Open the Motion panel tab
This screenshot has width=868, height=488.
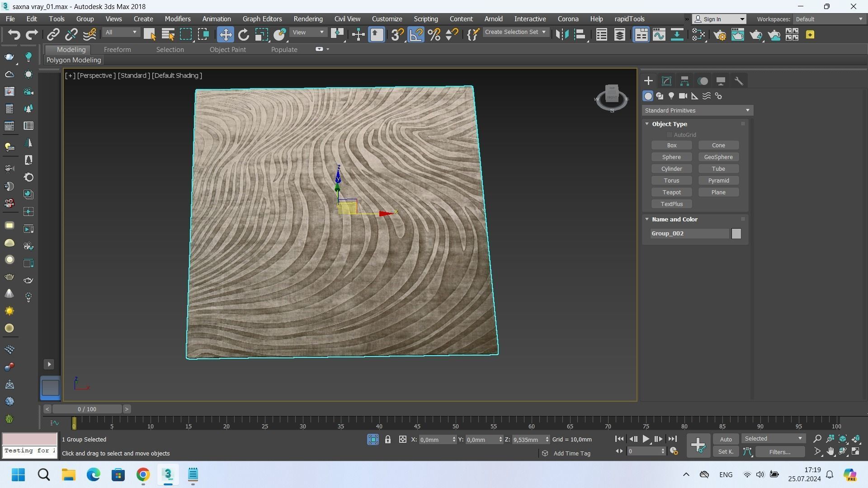point(703,81)
